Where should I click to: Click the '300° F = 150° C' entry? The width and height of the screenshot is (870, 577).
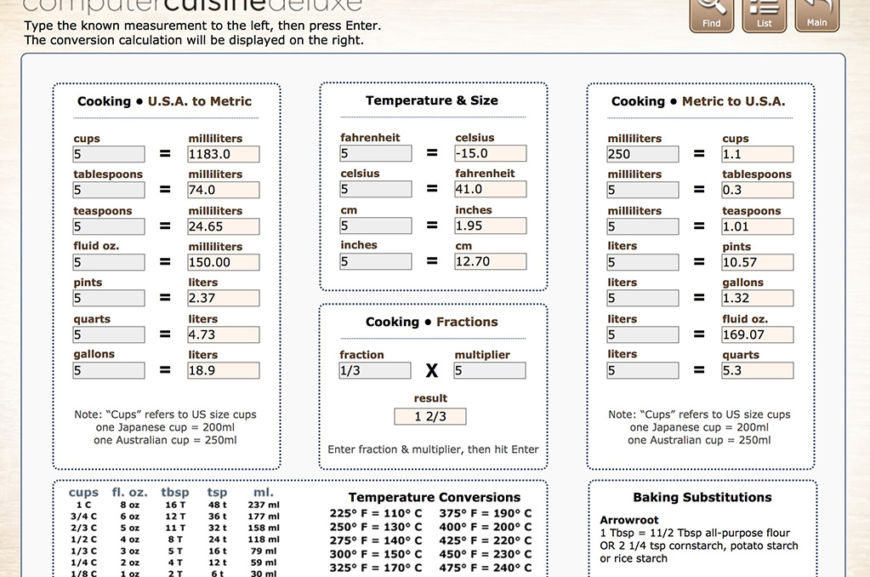pyautogui.click(x=376, y=554)
